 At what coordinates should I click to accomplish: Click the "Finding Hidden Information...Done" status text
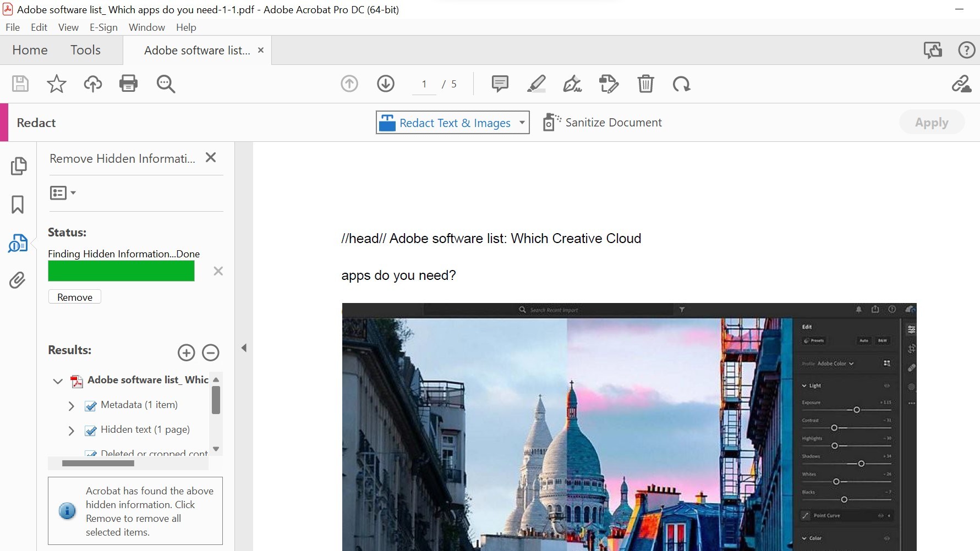124,254
